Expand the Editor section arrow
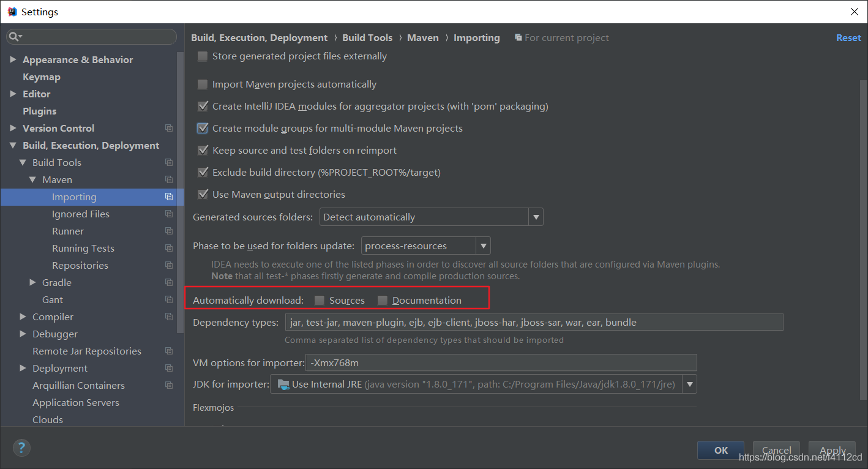The width and height of the screenshot is (868, 469). pyautogui.click(x=13, y=94)
